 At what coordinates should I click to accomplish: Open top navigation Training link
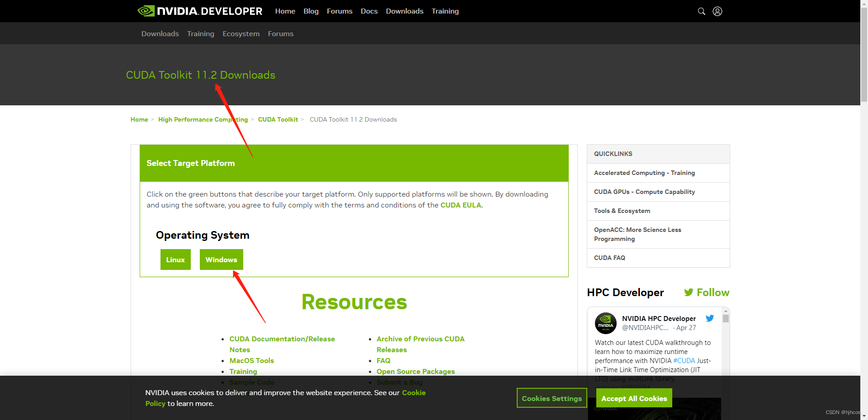click(x=445, y=11)
